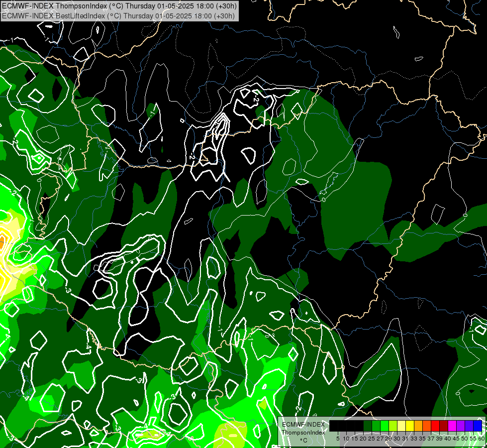Click the legend unit label '°C'

point(303,440)
